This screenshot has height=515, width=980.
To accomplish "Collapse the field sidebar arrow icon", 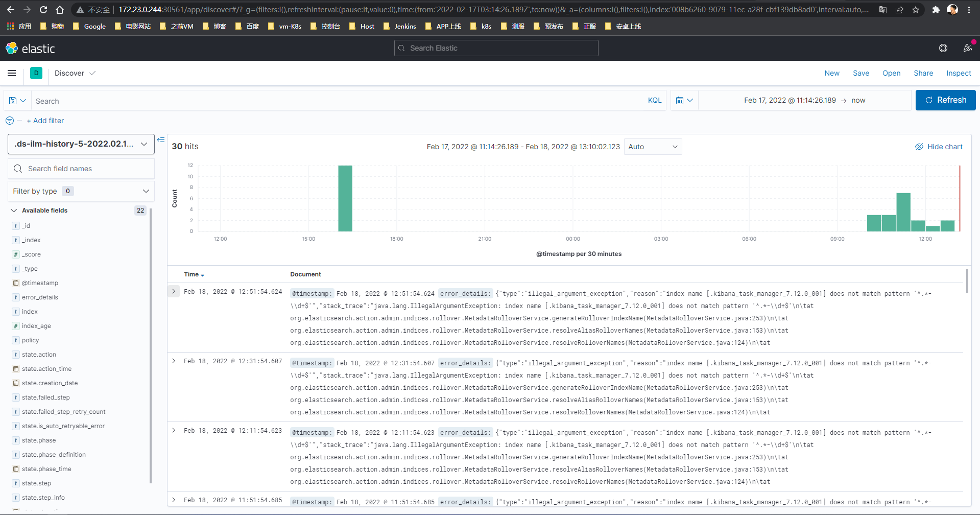I will 161,140.
